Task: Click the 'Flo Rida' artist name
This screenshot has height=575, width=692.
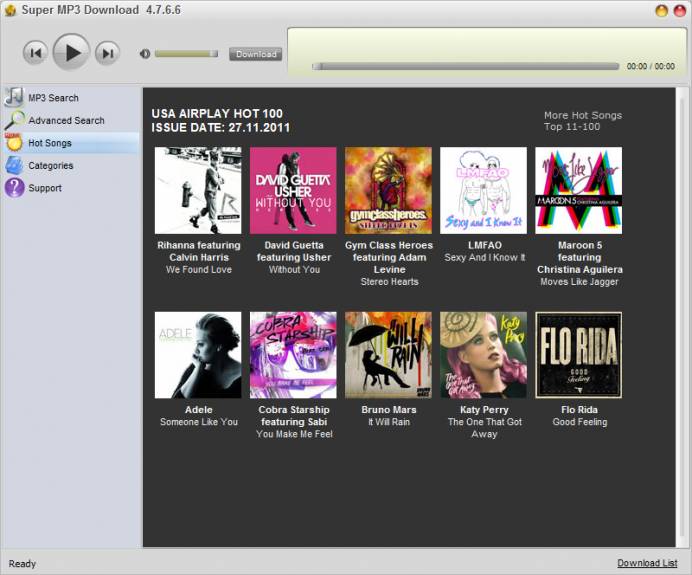Action: [x=579, y=410]
